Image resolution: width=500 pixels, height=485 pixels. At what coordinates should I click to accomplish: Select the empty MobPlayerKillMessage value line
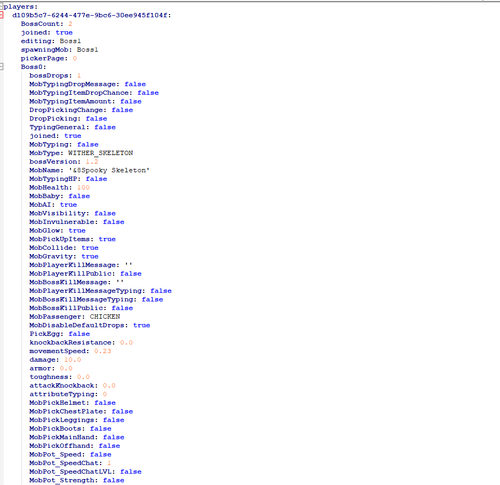click(81, 265)
